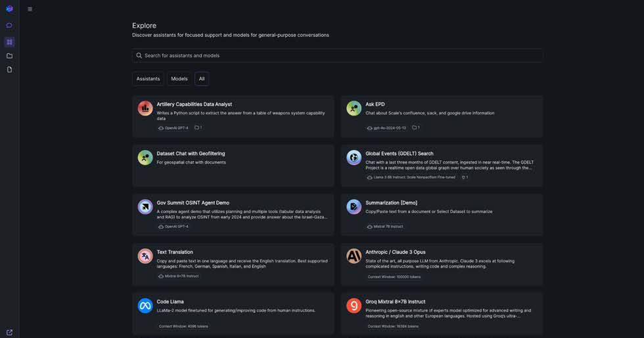Select the All filter tab
This screenshot has height=338, width=644.
202,79
